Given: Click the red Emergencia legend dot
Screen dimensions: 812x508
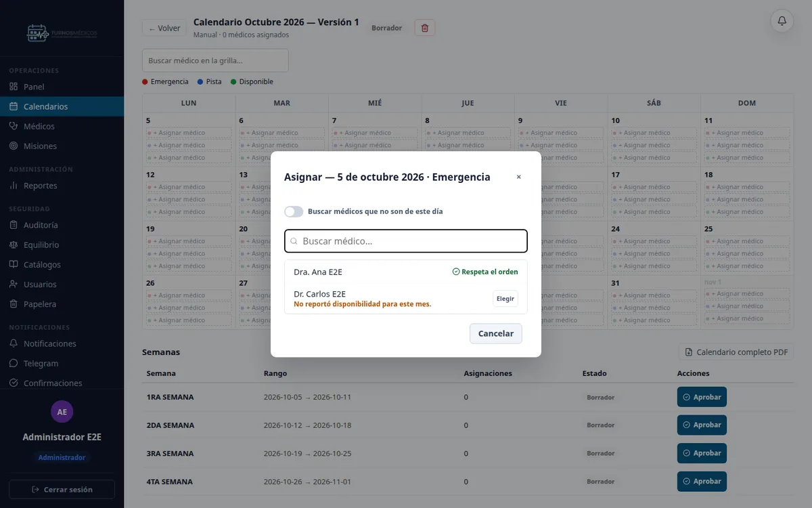Looking at the screenshot, I should coord(145,82).
